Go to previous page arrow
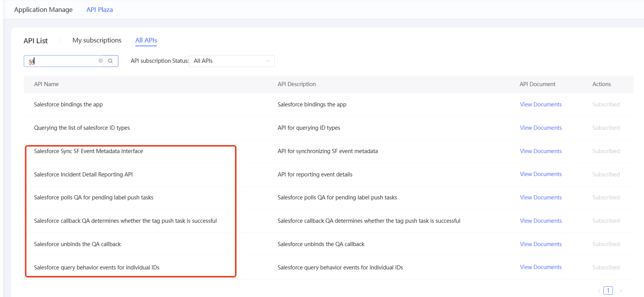Viewport: 644px width, 297px height. [x=598, y=290]
